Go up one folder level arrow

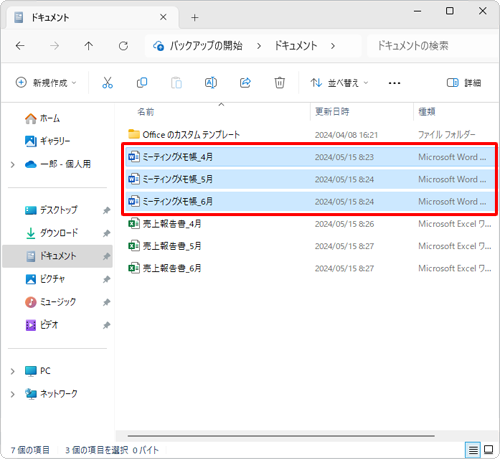click(89, 46)
